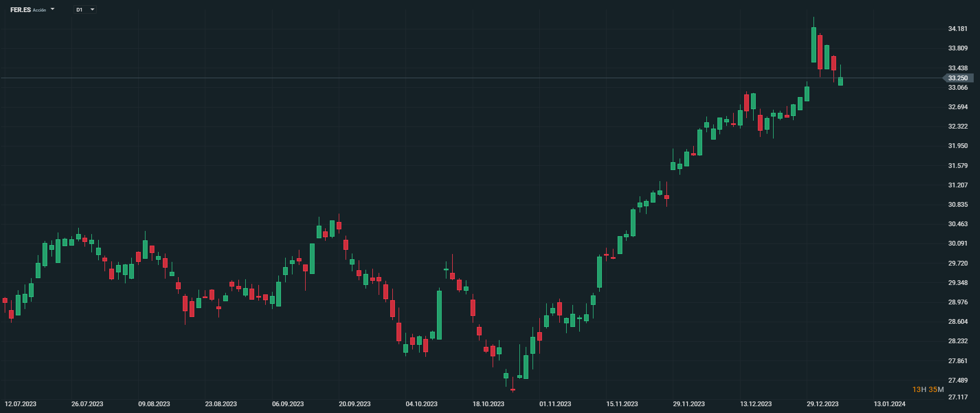Click the 18.10.2023 date on time axis

click(488, 404)
